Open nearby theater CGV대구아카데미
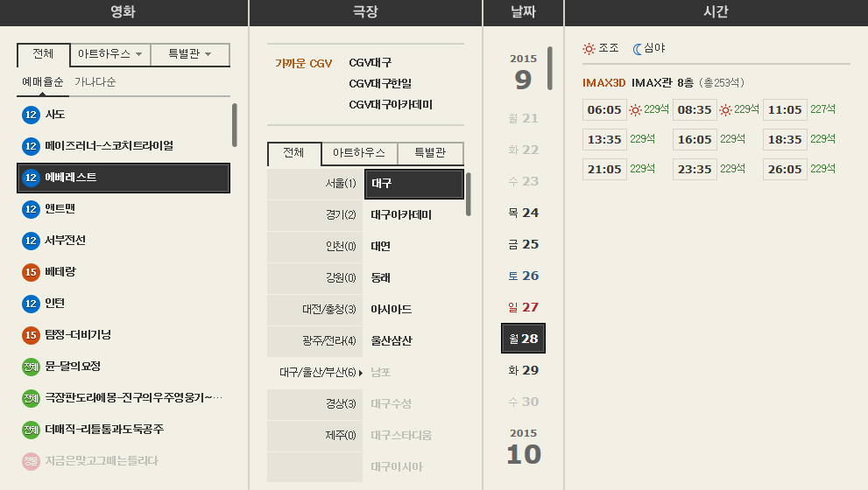 [391, 105]
